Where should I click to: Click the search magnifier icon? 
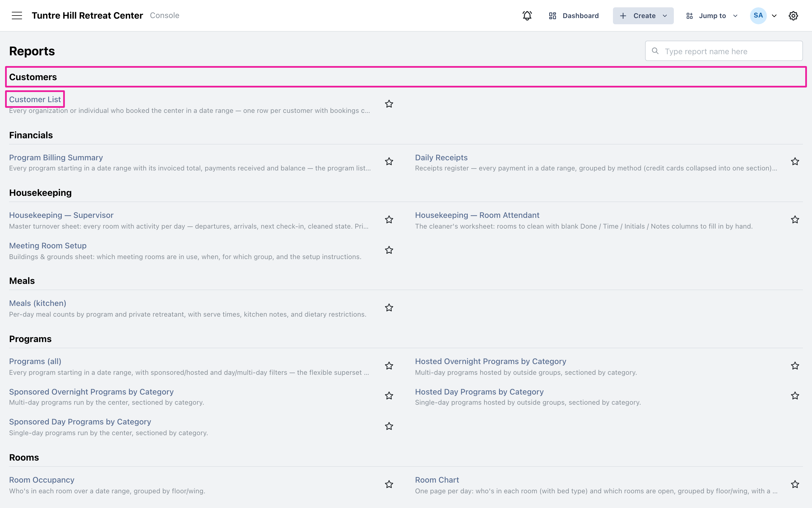coord(655,51)
